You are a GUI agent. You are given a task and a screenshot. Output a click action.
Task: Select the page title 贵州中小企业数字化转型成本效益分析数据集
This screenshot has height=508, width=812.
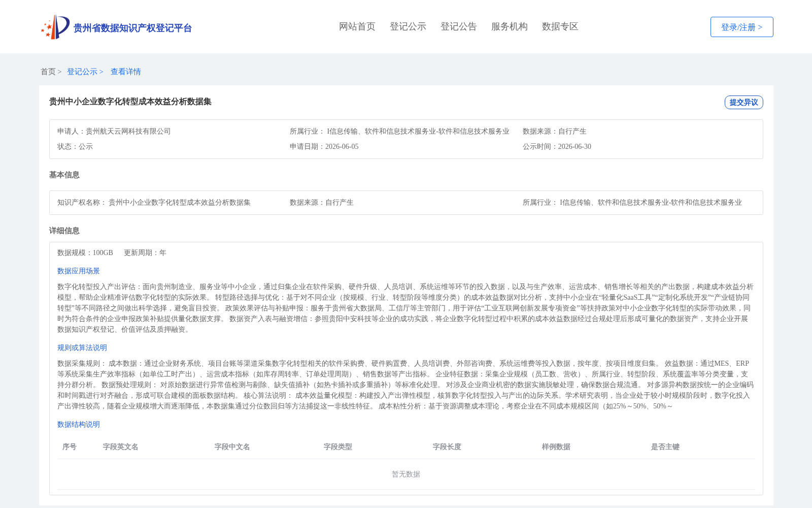click(130, 102)
